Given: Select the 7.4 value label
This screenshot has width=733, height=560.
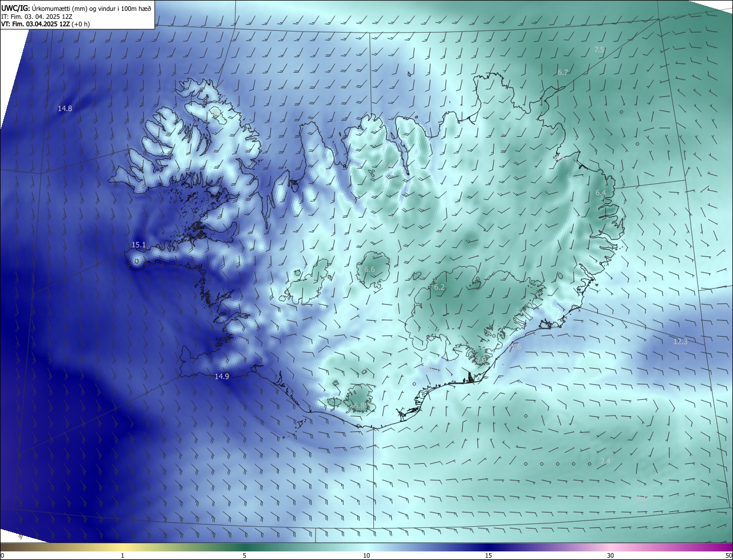Looking at the screenshot, I should (605, 462).
